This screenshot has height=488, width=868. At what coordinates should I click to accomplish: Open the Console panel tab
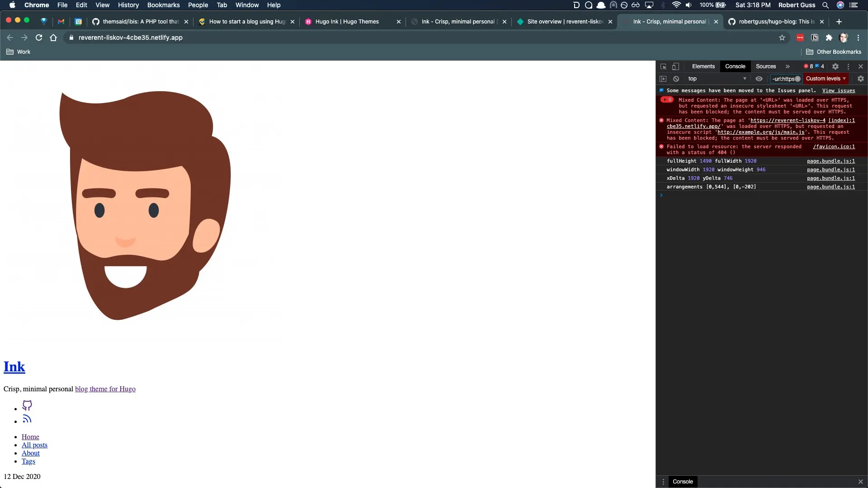click(735, 66)
